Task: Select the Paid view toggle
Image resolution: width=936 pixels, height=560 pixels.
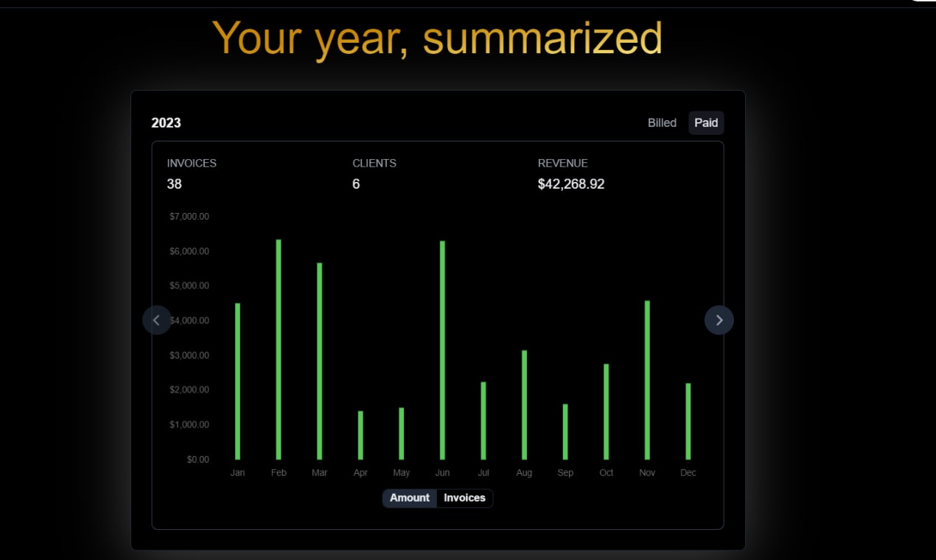Action: [706, 123]
